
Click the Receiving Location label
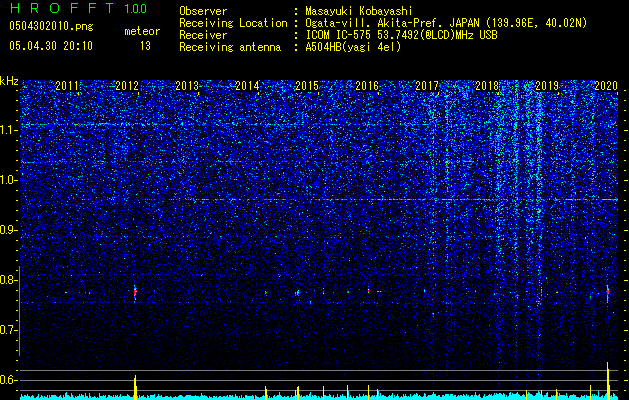(x=233, y=23)
